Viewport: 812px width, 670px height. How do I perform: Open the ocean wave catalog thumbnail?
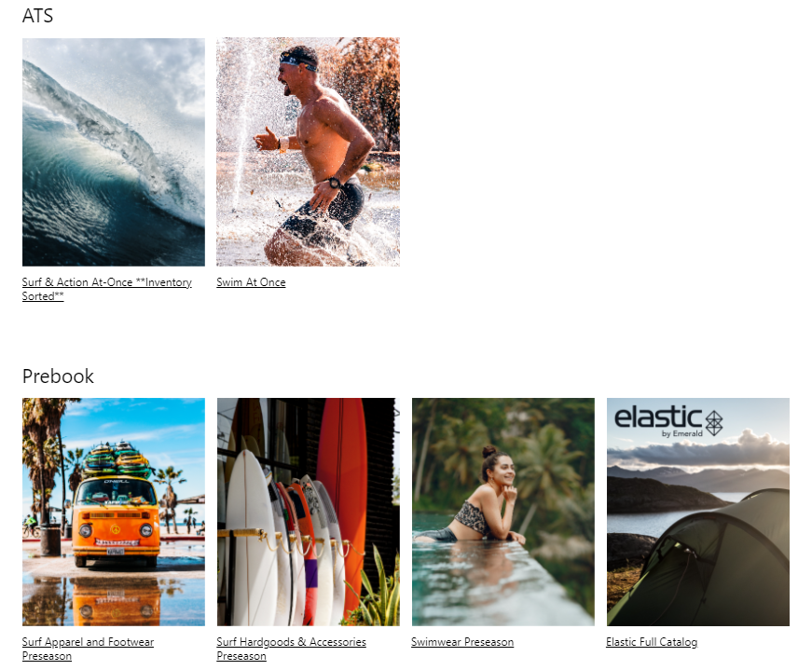point(114,152)
